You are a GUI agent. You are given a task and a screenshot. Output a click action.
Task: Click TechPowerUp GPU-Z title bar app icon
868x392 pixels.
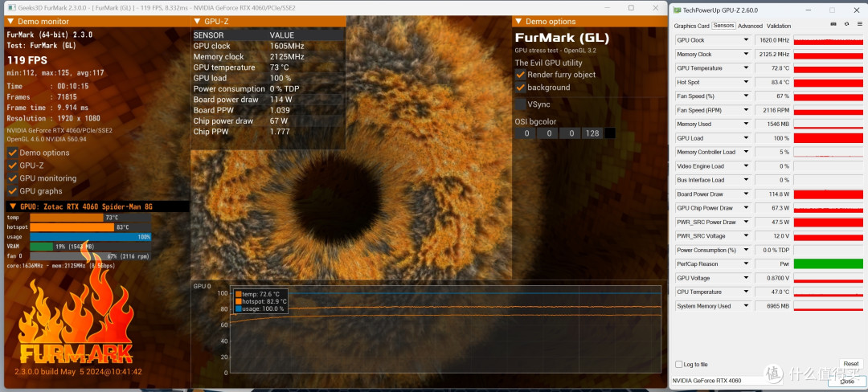pos(677,10)
